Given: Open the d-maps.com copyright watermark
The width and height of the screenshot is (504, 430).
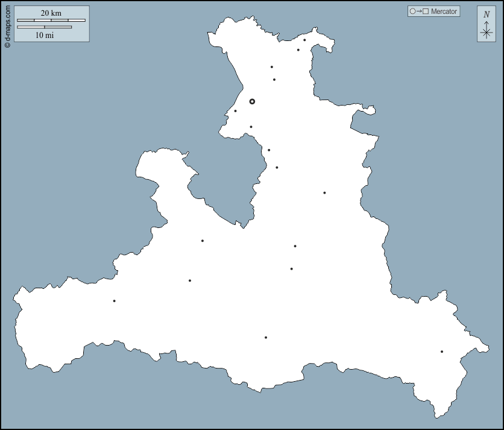Looking at the screenshot, I should (x=7, y=25).
